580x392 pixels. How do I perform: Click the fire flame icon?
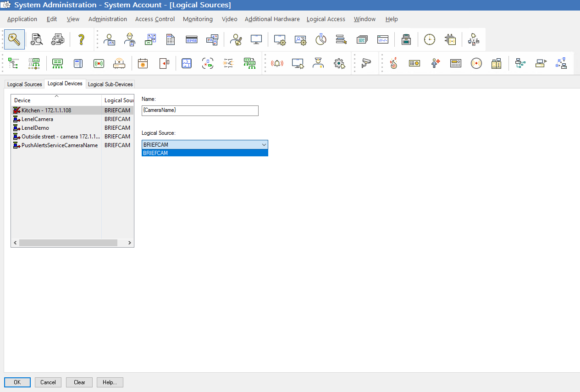393,63
